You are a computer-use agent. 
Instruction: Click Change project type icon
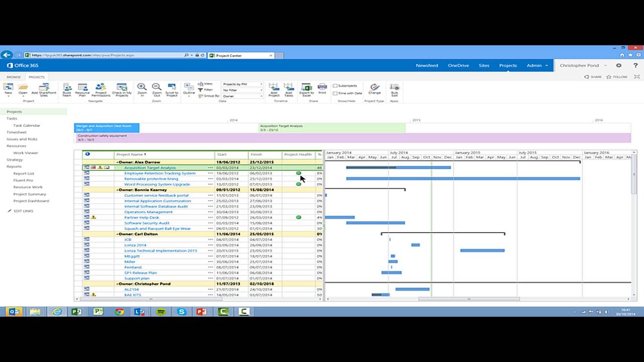(374, 88)
